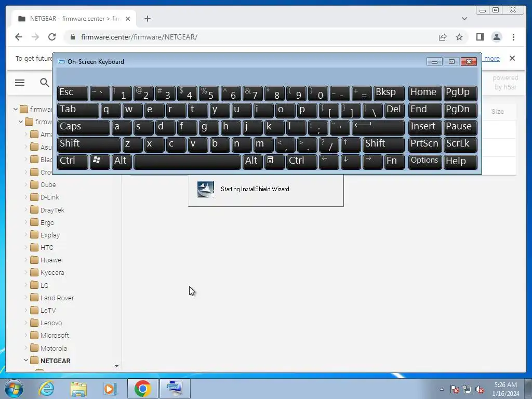Open a new Chrome tab

coord(147,19)
